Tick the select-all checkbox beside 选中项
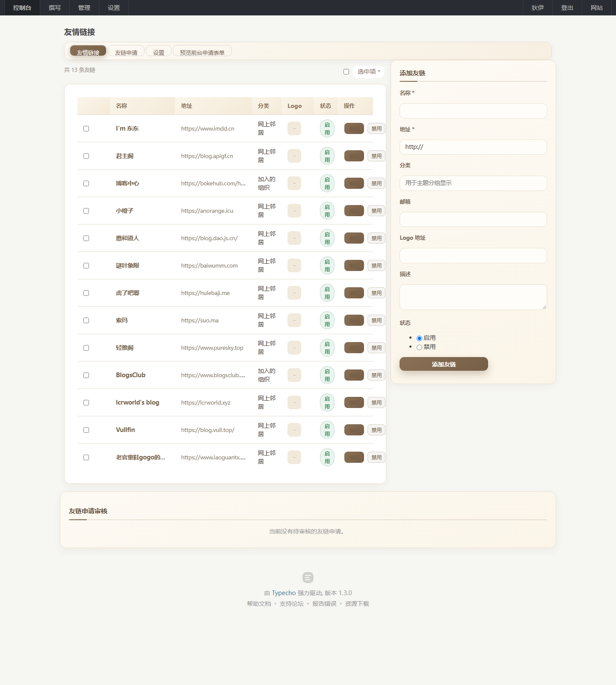The width and height of the screenshot is (616, 685). (x=346, y=71)
